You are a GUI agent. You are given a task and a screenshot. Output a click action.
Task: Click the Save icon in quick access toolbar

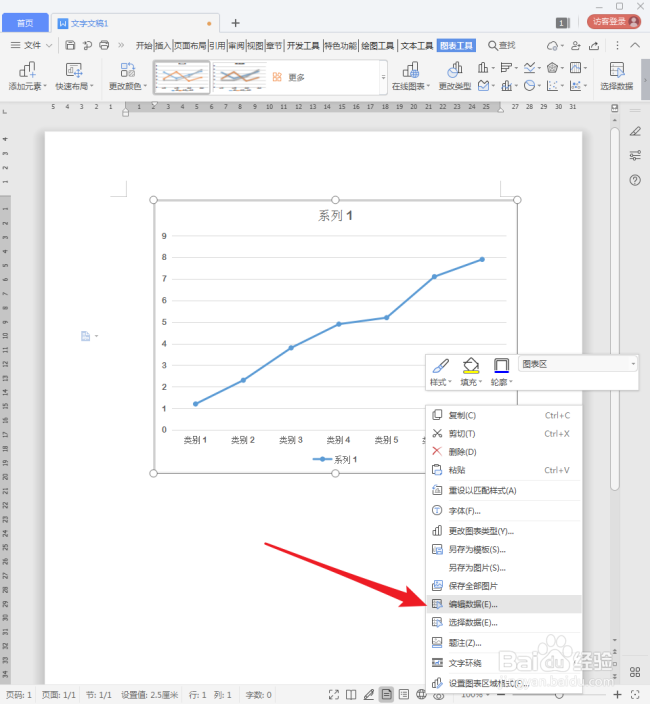click(x=70, y=45)
